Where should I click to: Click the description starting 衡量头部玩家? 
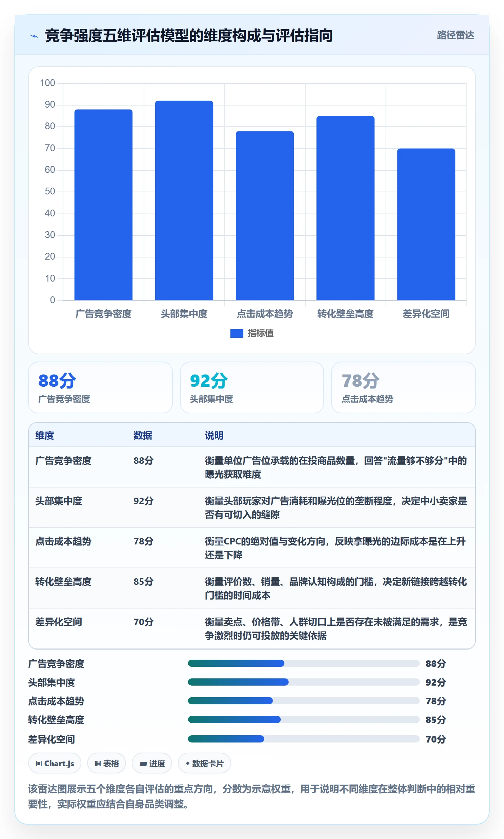pos(336,508)
